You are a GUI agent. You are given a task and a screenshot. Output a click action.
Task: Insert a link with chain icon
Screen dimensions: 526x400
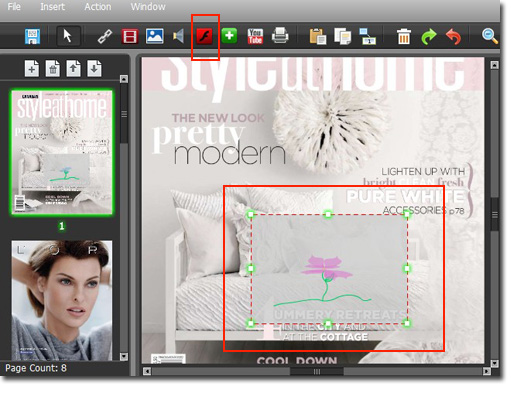105,36
